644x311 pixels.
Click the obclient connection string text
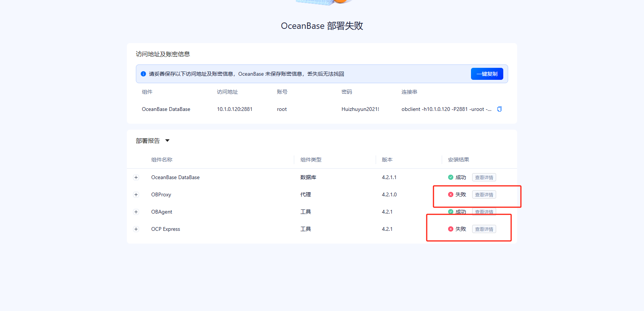tap(447, 109)
